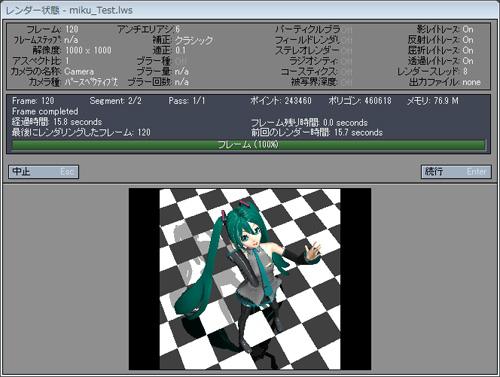Click the '適正: 0.1' text

pos(169,50)
